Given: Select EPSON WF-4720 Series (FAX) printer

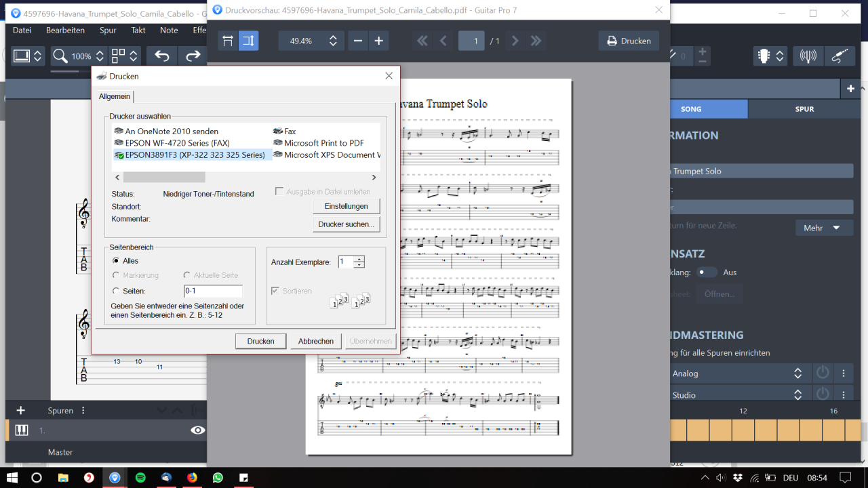Looking at the screenshot, I should [x=172, y=143].
